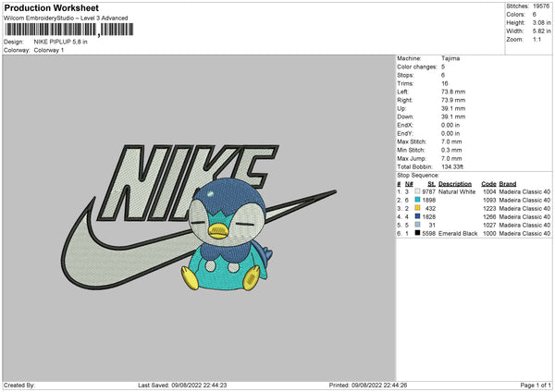Click 'Wilcom EmbroideryStudio – Level 3 Advanced' text

[66, 18]
